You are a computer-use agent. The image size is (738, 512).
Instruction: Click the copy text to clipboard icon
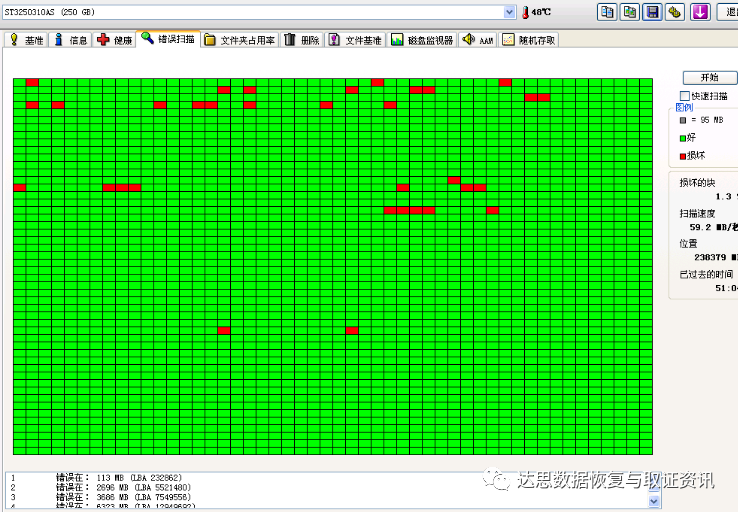[x=607, y=12]
